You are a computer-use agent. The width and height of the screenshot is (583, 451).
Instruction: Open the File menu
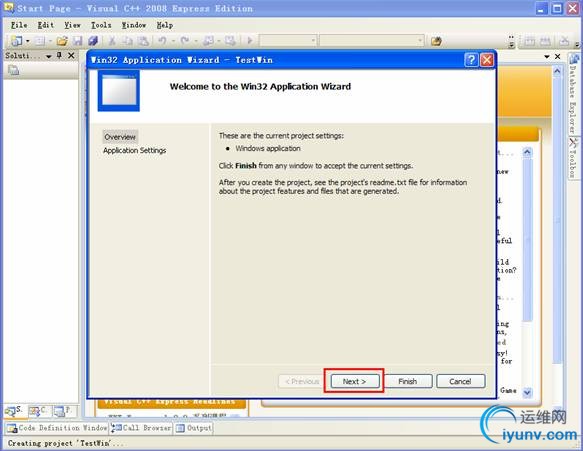click(19, 25)
